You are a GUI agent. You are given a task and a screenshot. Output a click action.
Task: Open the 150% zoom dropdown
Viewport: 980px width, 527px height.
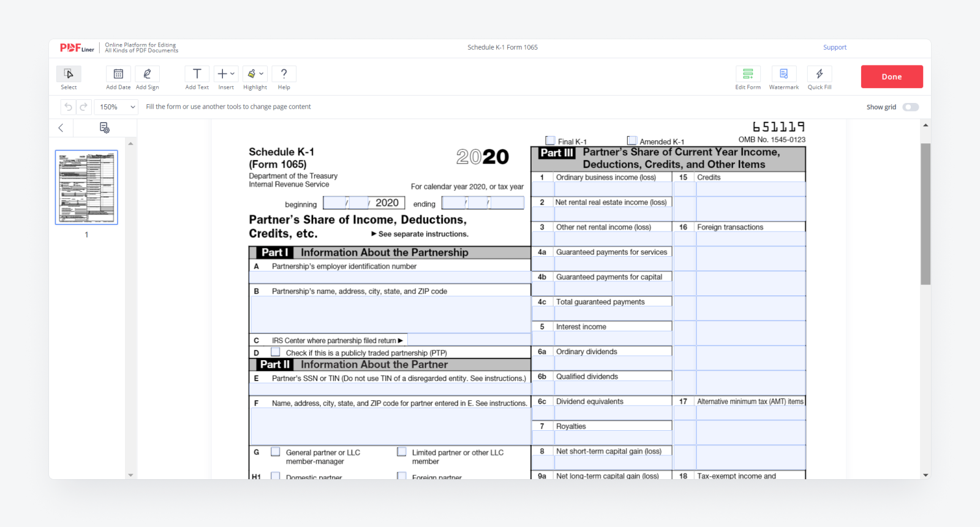[116, 107]
